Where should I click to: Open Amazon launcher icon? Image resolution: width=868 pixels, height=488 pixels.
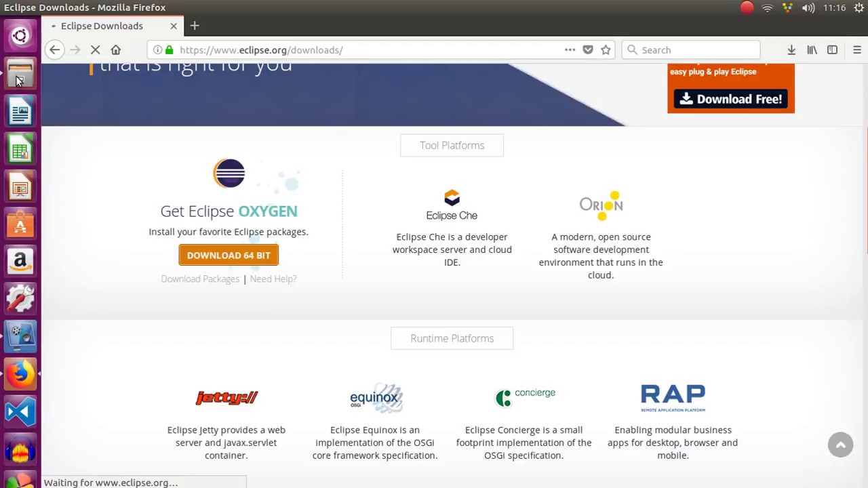20,262
